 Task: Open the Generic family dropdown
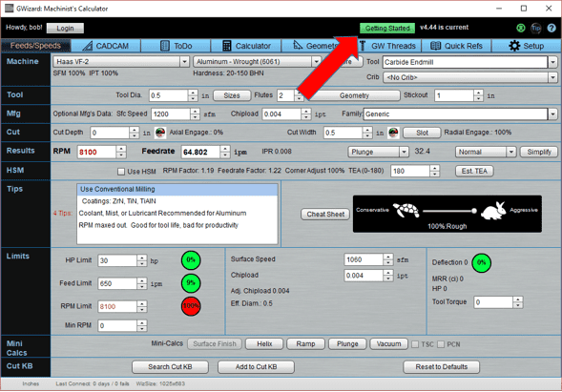pos(552,113)
